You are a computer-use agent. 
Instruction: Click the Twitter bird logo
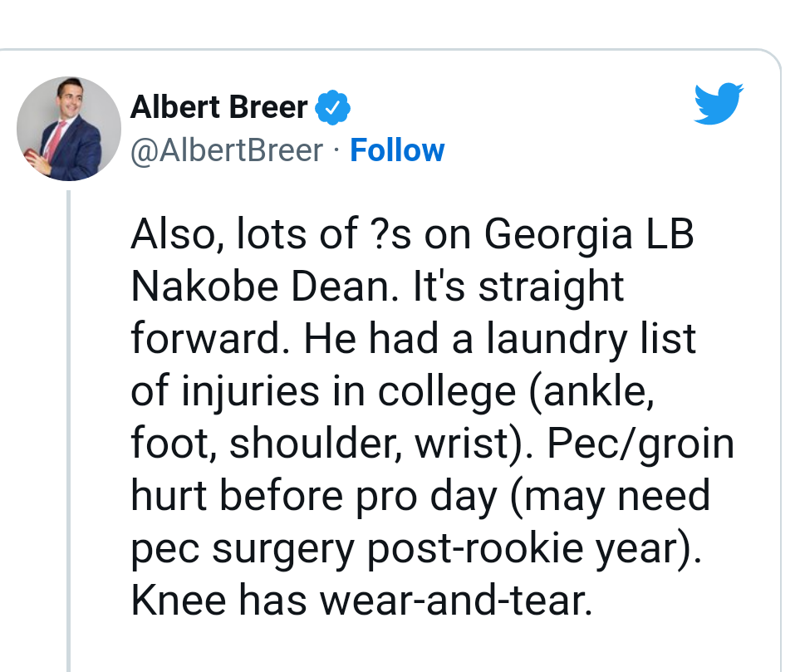[x=719, y=103]
